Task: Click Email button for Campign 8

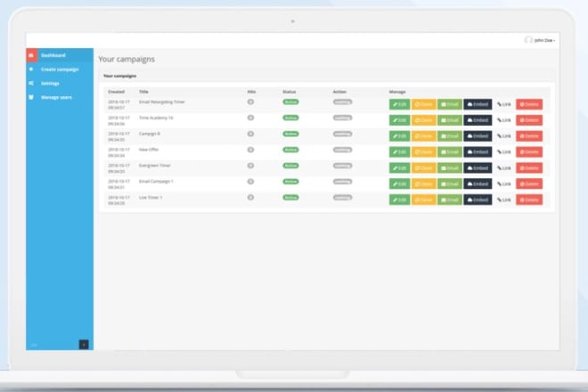Action: 450,136
